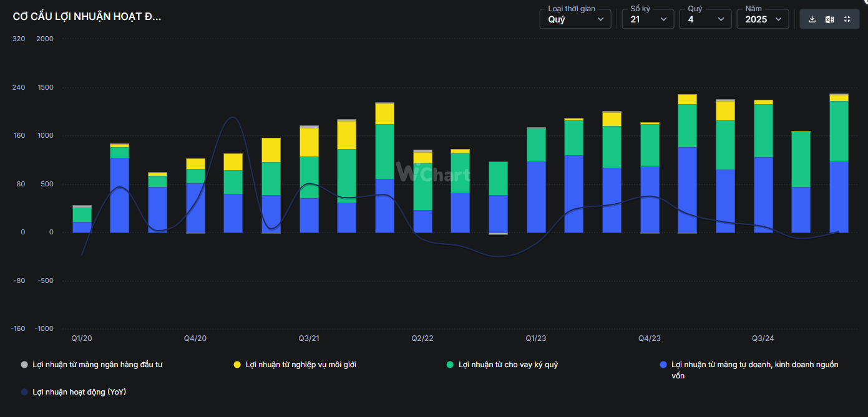Image resolution: width=868 pixels, height=417 pixels.
Task: Click the exit fullscreen icon
Action: [x=847, y=19]
